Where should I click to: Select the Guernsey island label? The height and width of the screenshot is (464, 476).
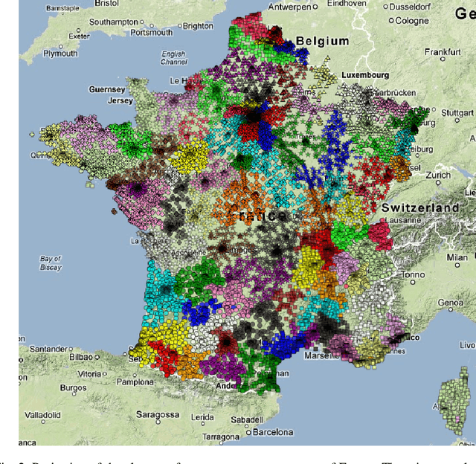tap(107, 89)
